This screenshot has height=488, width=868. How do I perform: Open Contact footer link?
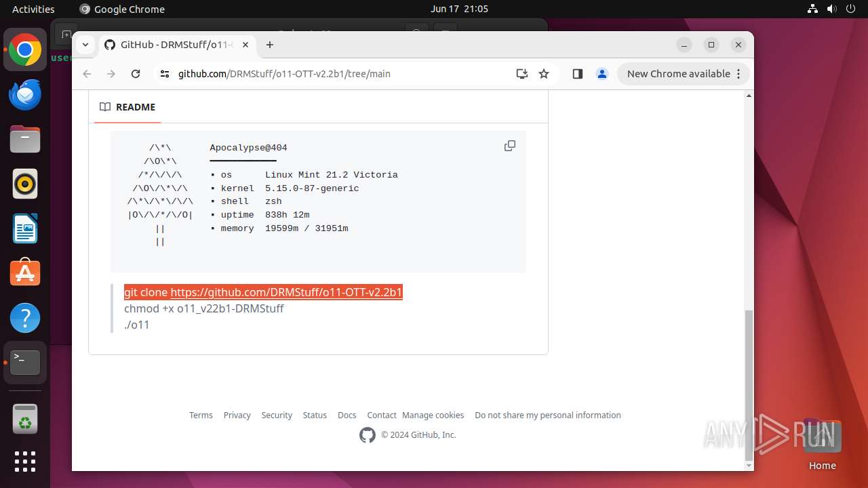coord(382,415)
